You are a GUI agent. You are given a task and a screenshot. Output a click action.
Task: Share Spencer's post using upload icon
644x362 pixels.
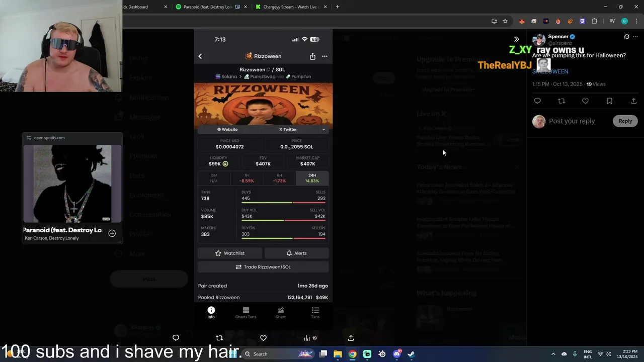tap(633, 101)
